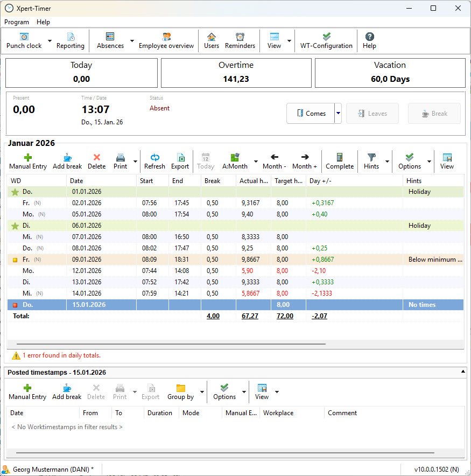Export the January timesheet

tap(180, 161)
